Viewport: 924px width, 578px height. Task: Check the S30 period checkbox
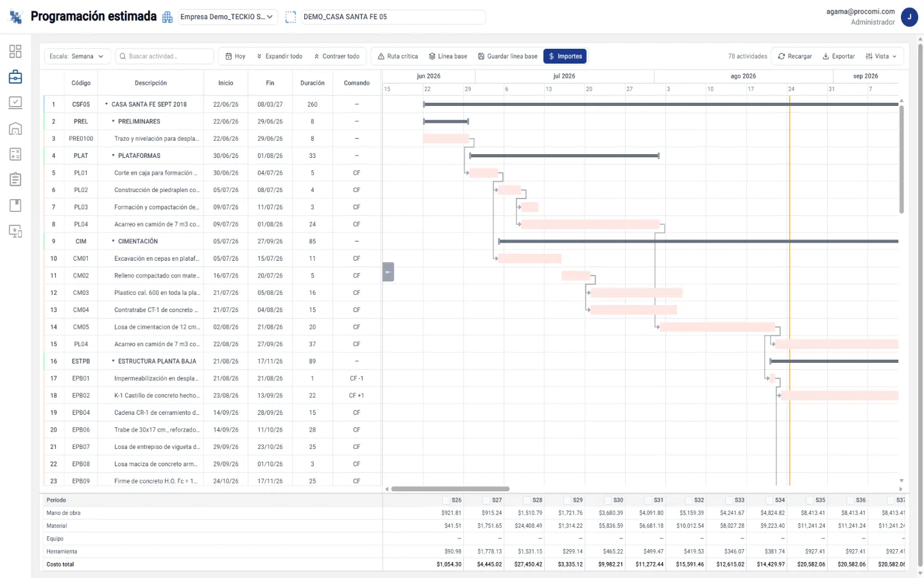pyautogui.click(x=608, y=500)
